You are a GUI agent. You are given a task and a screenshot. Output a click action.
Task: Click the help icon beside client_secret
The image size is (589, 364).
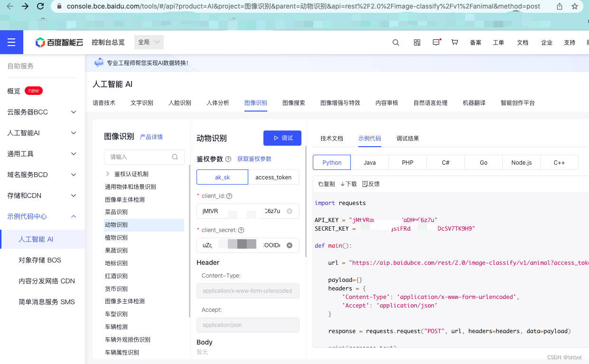pyautogui.click(x=241, y=230)
